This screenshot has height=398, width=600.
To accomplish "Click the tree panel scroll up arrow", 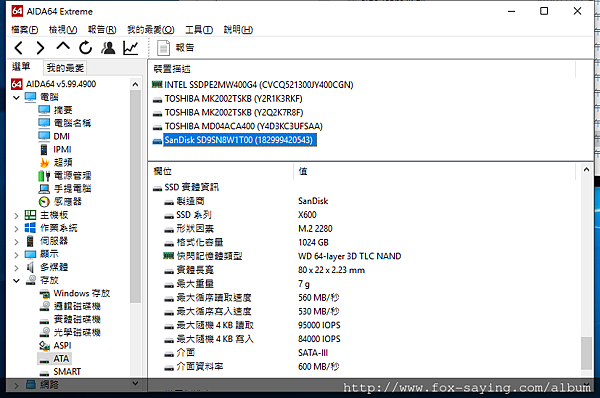I will click(x=135, y=84).
